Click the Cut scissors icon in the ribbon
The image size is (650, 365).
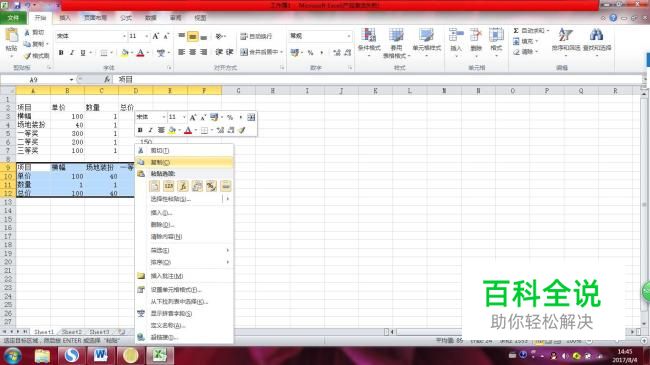pos(27,32)
